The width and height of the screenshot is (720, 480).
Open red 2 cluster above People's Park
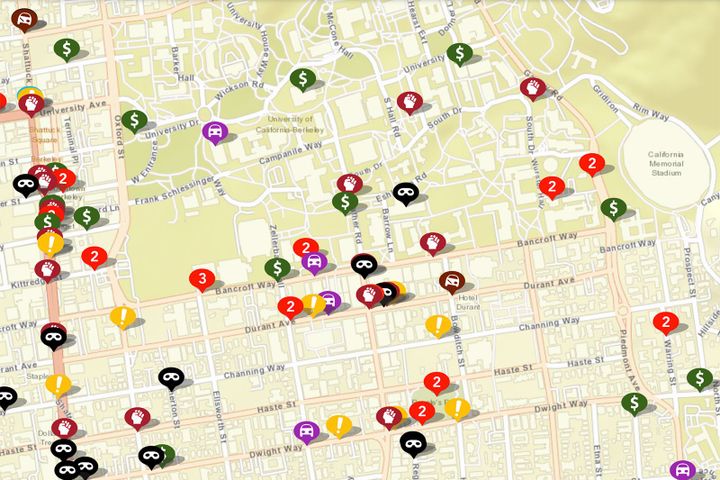pyautogui.click(x=437, y=383)
